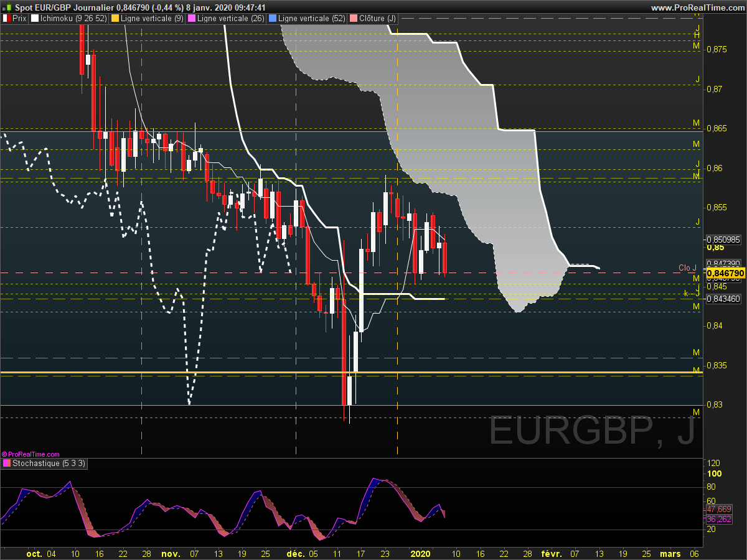Click the 120 level on stochastic axis

(x=714, y=464)
